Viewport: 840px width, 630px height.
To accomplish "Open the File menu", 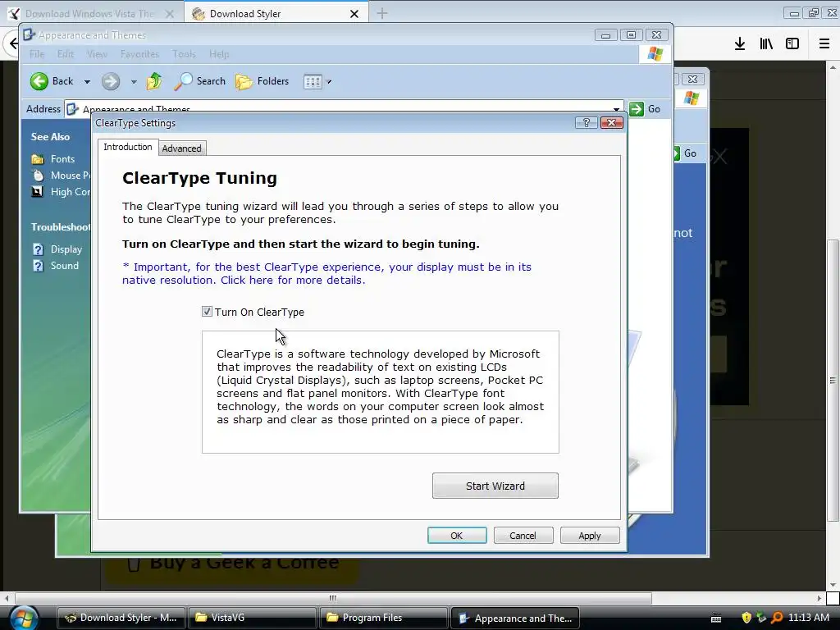I will point(37,54).
